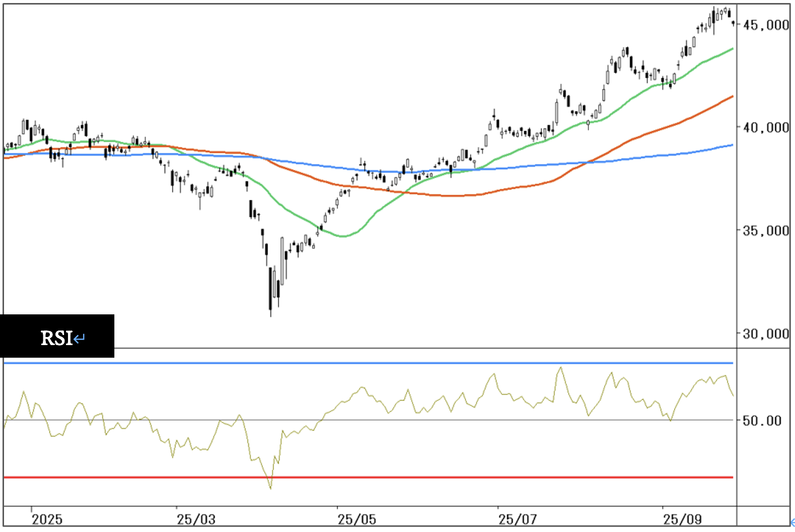This screenshot has height=532, width=795.
Task: Click right end of green moving average line
Action: pyautogui.click(x=732, y=49)
